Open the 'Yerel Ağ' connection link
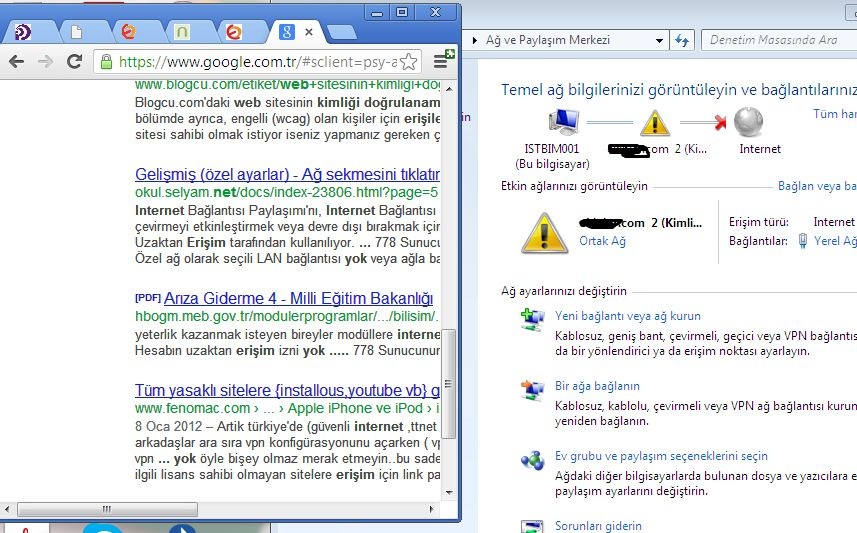The height and width of the screenshot is (533, 857). [x=835, y=241]
